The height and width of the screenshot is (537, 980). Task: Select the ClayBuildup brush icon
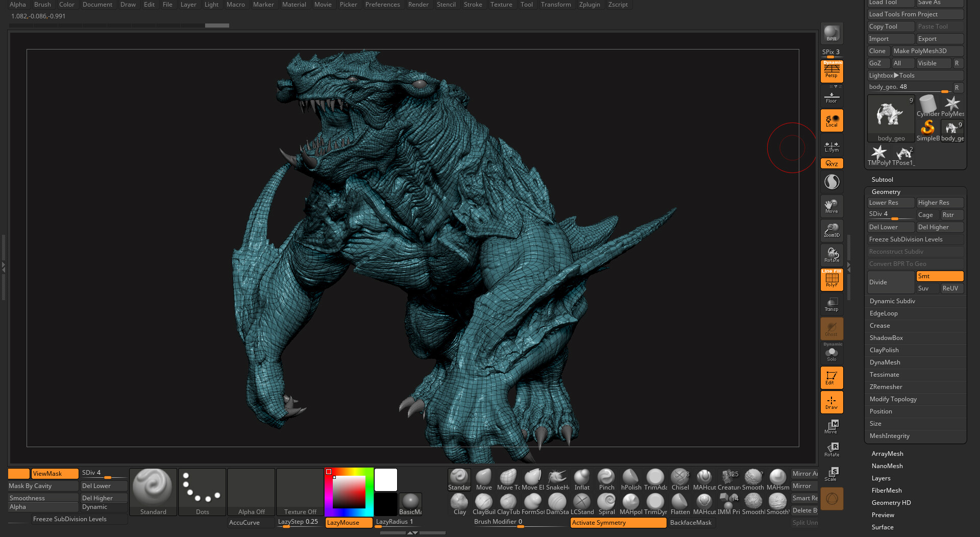pyautogui.click(x=484, y=504)
